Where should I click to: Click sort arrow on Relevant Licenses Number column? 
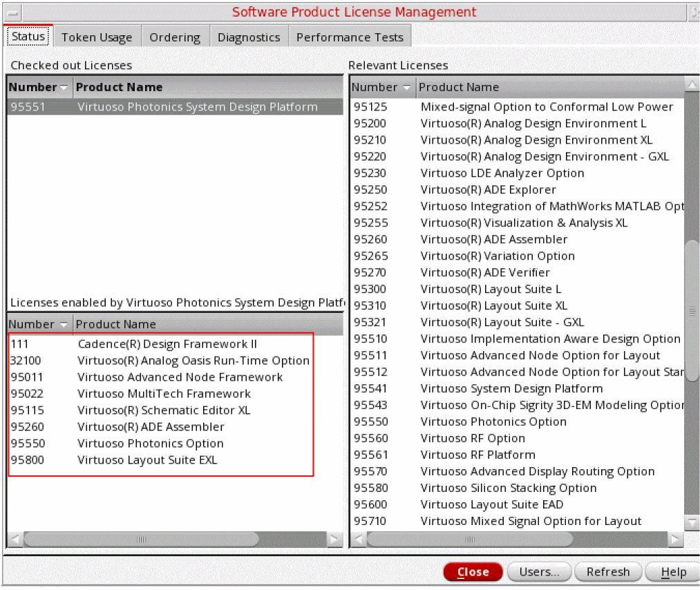(x=406, y=88)
